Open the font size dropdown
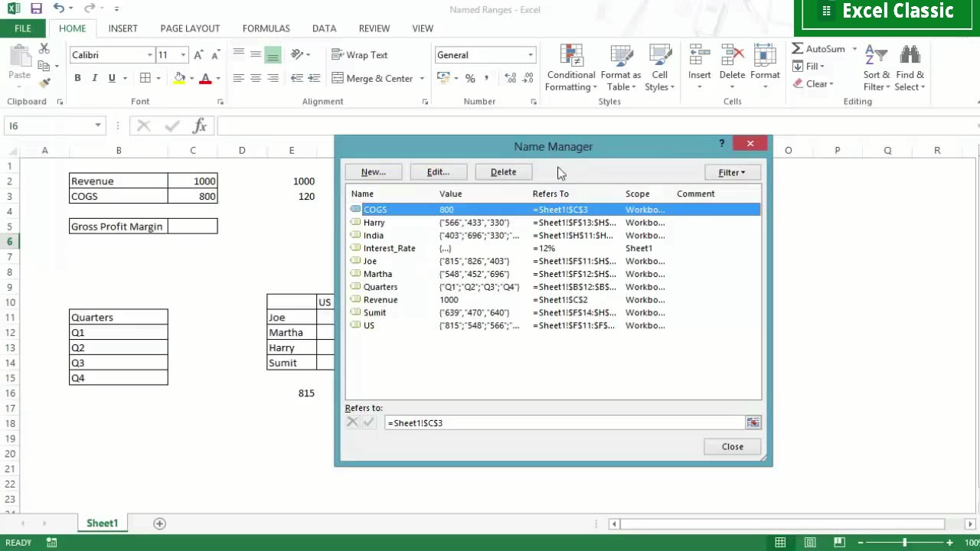 [183, 55]
